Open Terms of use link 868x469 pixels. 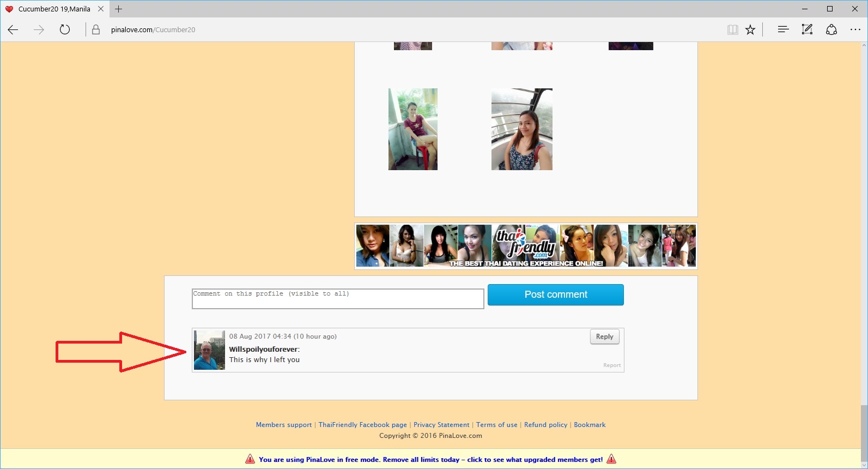click(x=497, y=425)
